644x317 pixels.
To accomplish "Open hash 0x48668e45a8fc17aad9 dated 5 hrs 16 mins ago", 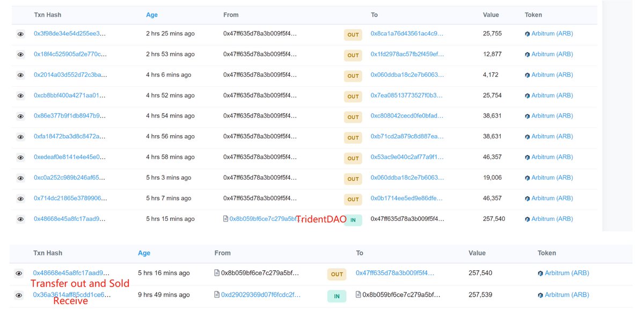I will pos(71,272).
